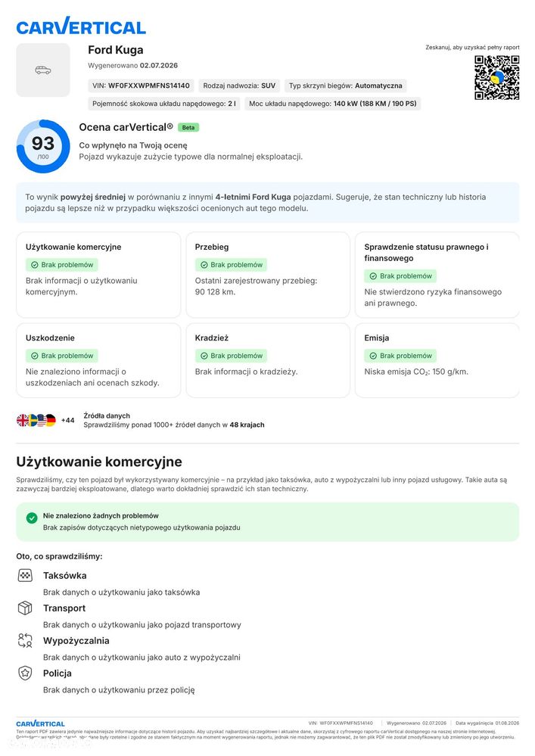Open the Użytkowanie komercyjne summary card

click(98, 275)
